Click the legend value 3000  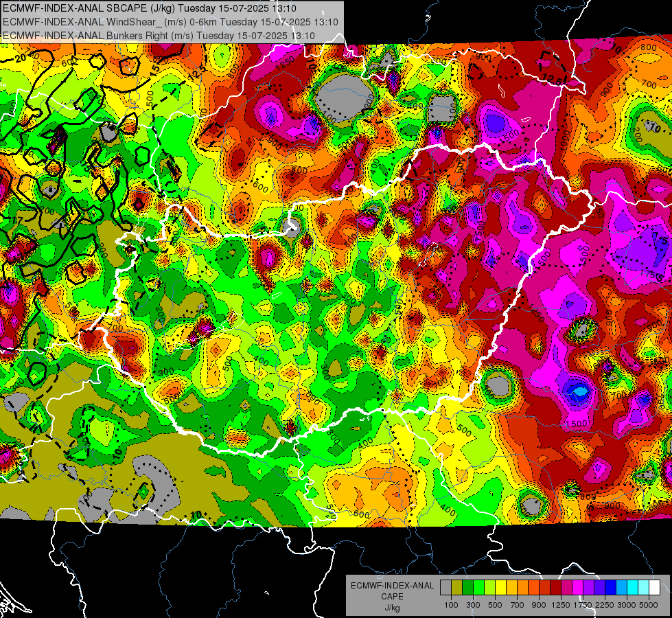click(626, 605)
